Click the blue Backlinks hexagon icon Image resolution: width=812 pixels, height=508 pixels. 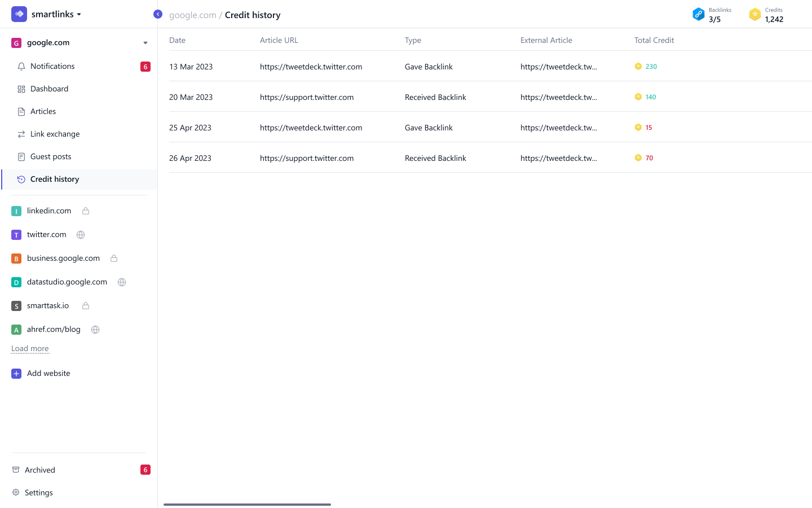[698, 15]
